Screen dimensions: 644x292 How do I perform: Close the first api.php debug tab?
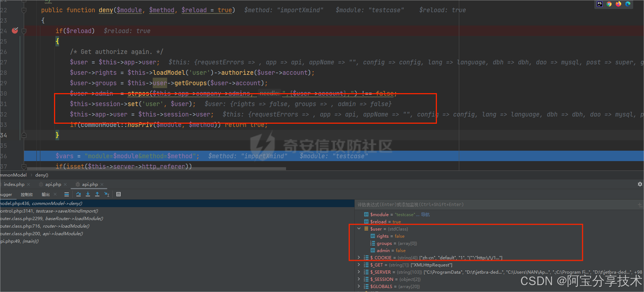[65, 184]
